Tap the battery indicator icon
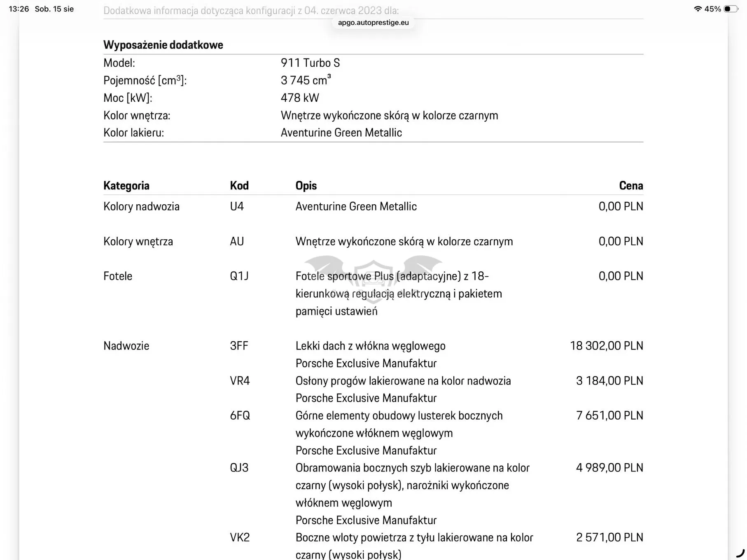 [x=731, y=9]
